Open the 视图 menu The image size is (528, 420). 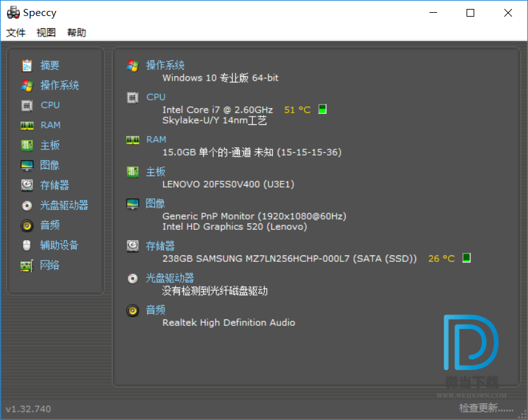pyautogui.click(x=46, y=33)
